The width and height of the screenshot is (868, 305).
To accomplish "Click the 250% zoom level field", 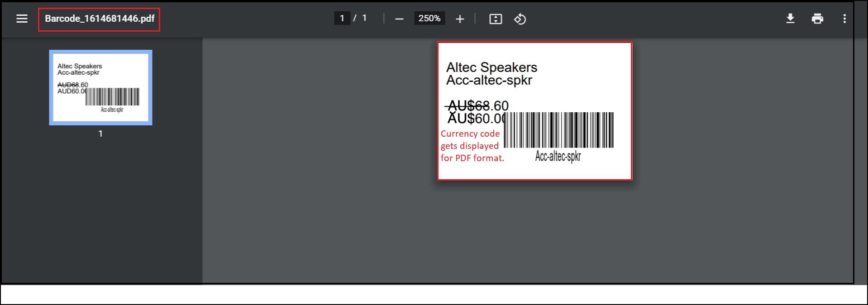I will tap(429, 18).
